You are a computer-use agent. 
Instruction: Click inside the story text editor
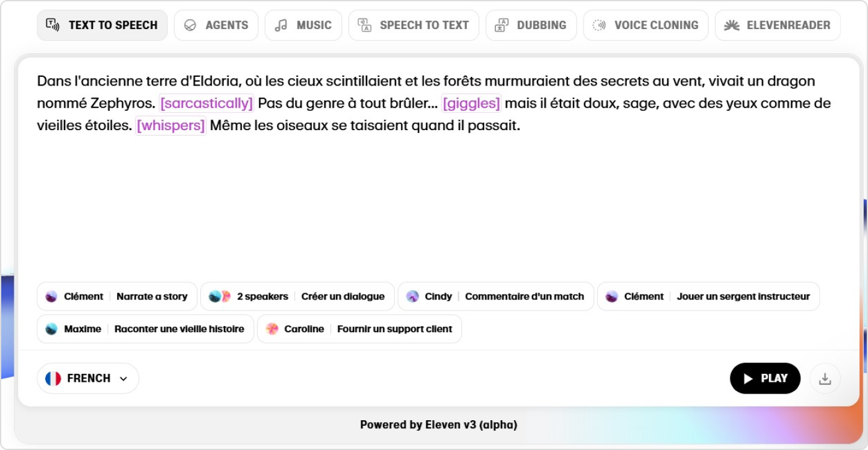(434, 198)
